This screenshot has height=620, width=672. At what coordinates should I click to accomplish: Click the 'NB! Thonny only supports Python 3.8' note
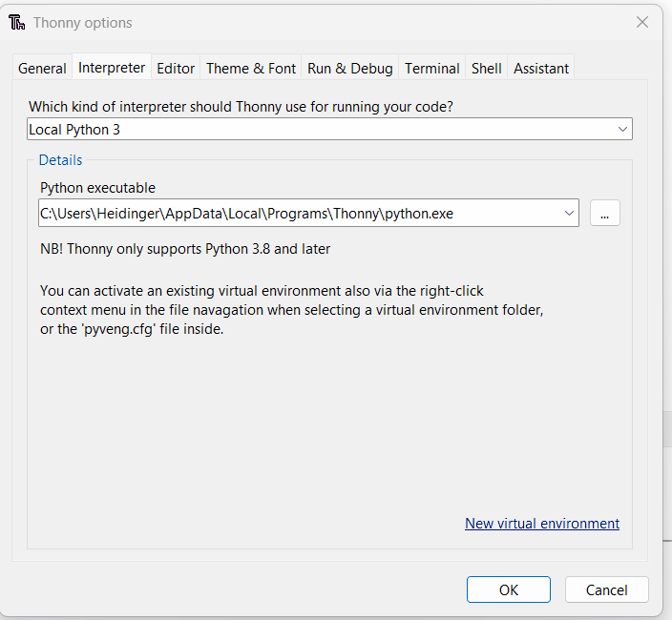185,249
